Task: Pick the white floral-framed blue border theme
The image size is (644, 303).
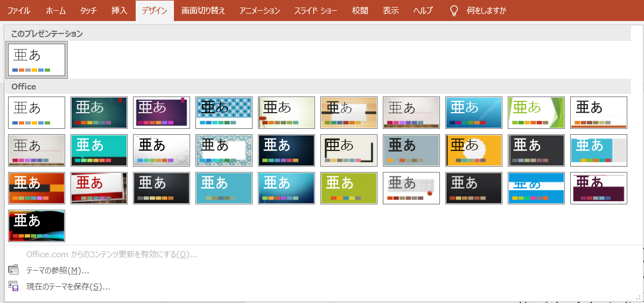Action: [224, 150]
